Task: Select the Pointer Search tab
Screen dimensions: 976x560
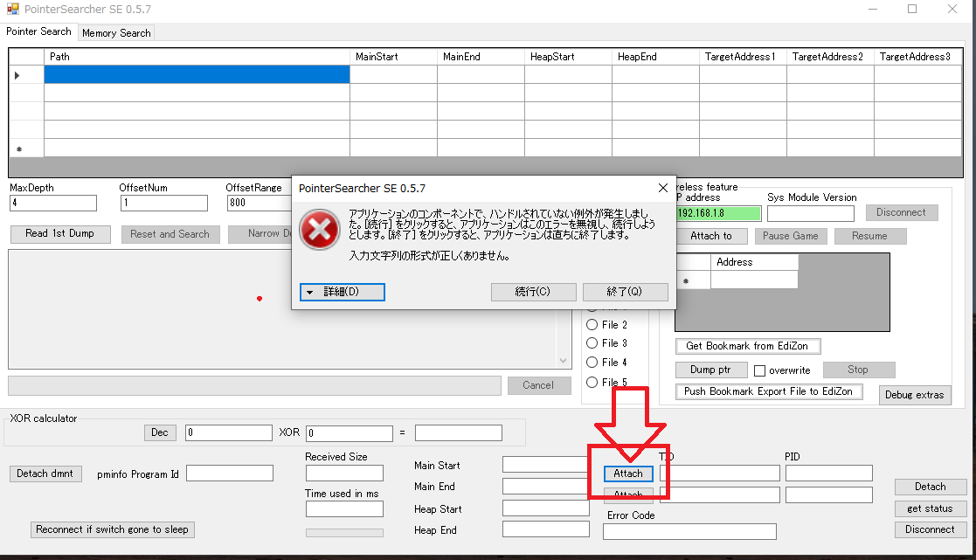Action: pyautogui.click(x=38, y=31)
